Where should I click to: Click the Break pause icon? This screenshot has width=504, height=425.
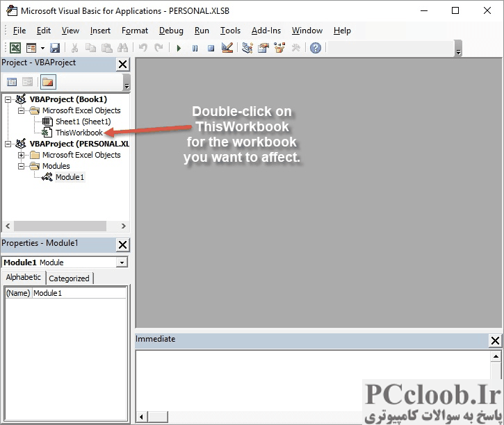click(x=195, y=48)
